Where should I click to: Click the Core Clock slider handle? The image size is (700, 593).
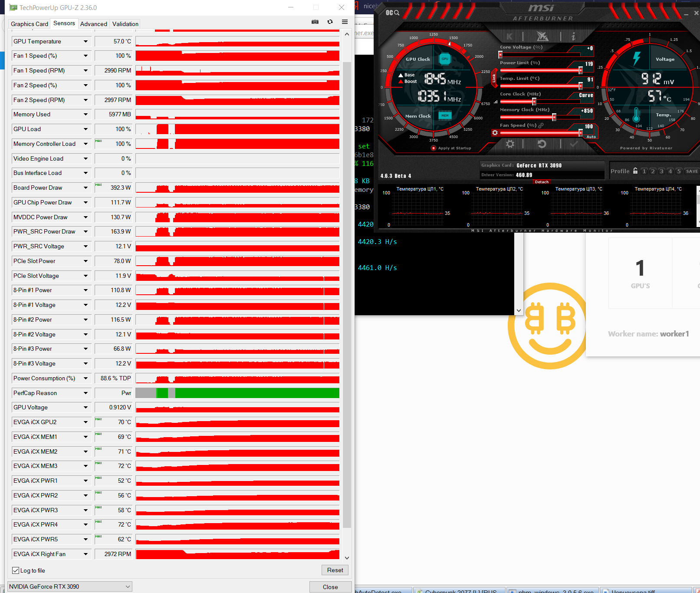534,102
